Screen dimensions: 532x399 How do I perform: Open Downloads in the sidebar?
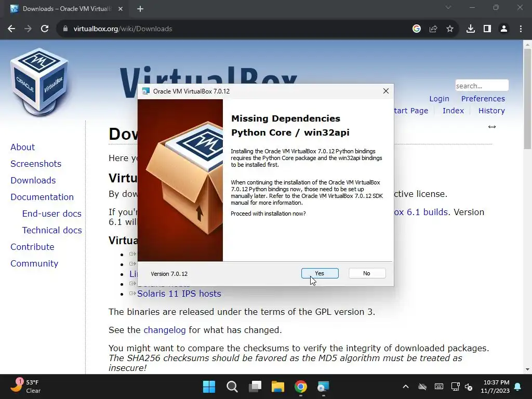click(x=33, y=180)
